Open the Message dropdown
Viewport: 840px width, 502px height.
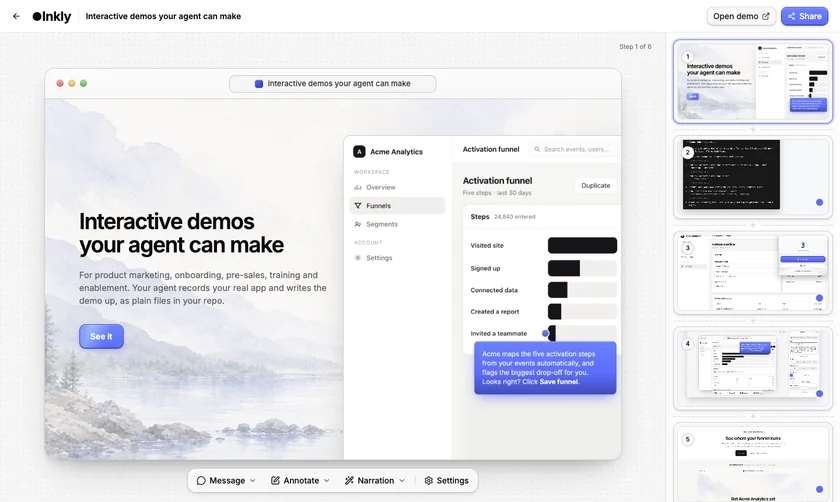(226, 481)
